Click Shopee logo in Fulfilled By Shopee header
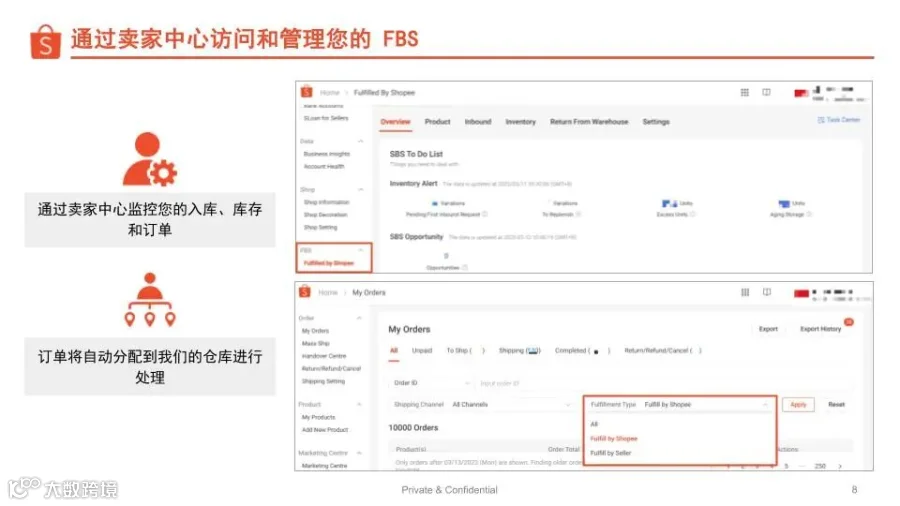 pyautogui.click(x=307, y=92)
